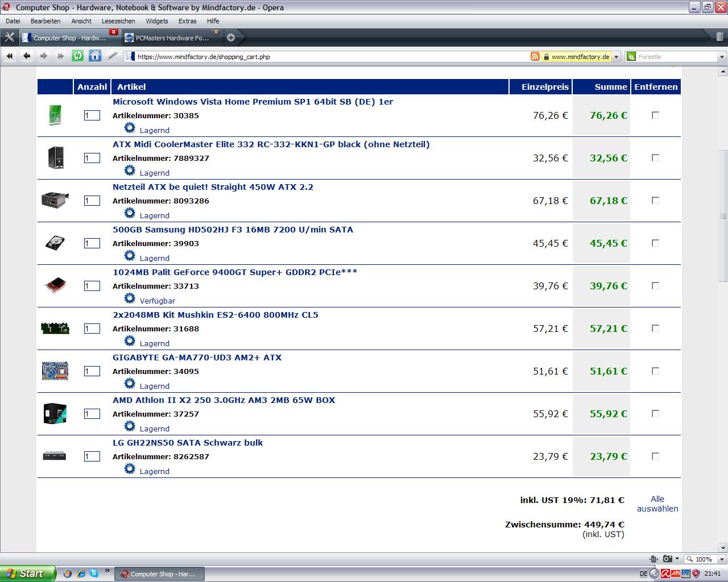Open the Widgets menu
728x582 pixels.
click(157, 21)
